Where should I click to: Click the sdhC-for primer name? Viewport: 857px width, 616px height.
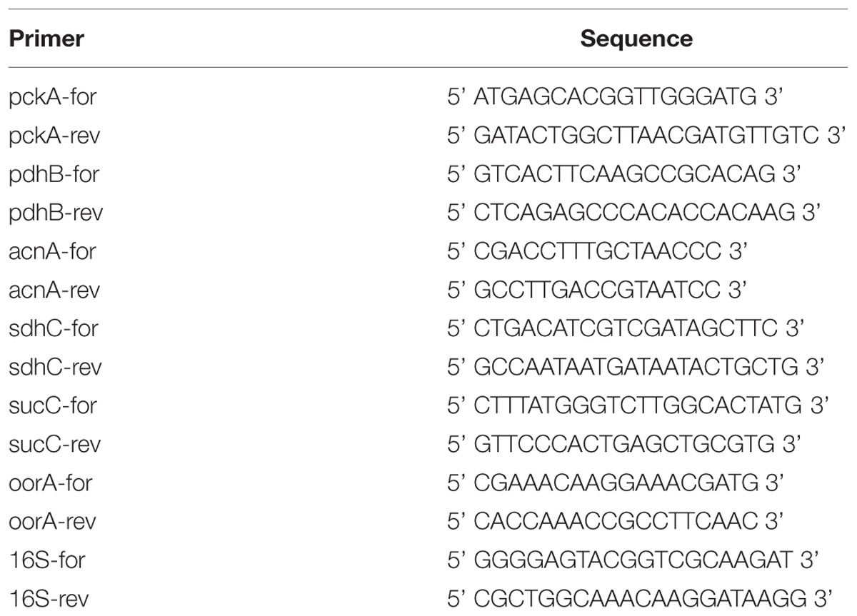point(54,328)
